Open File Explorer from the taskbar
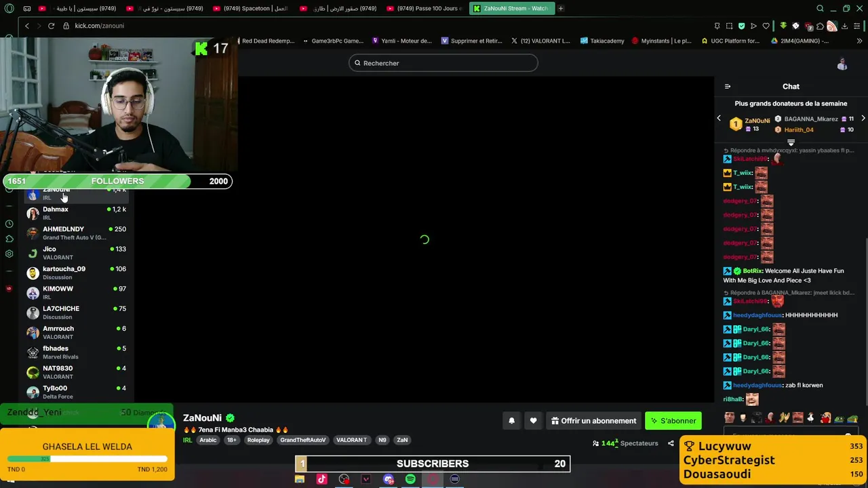Screen dimensions: 868x488 click(x=299, y=479)
